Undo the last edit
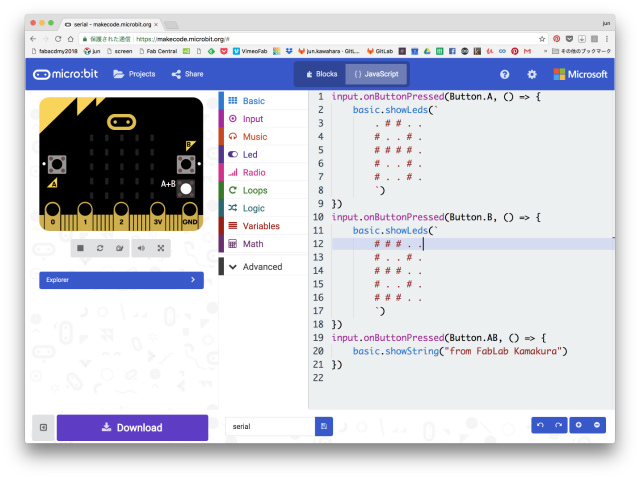Screen dimensions: 640x479 pyautogui.click(x=540, y=425)
